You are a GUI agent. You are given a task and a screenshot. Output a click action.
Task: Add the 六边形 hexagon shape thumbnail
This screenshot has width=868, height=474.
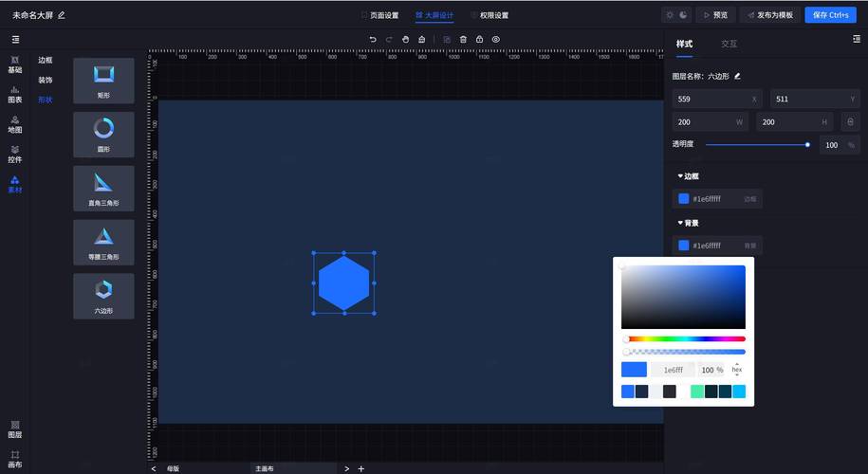coord(103,295)
